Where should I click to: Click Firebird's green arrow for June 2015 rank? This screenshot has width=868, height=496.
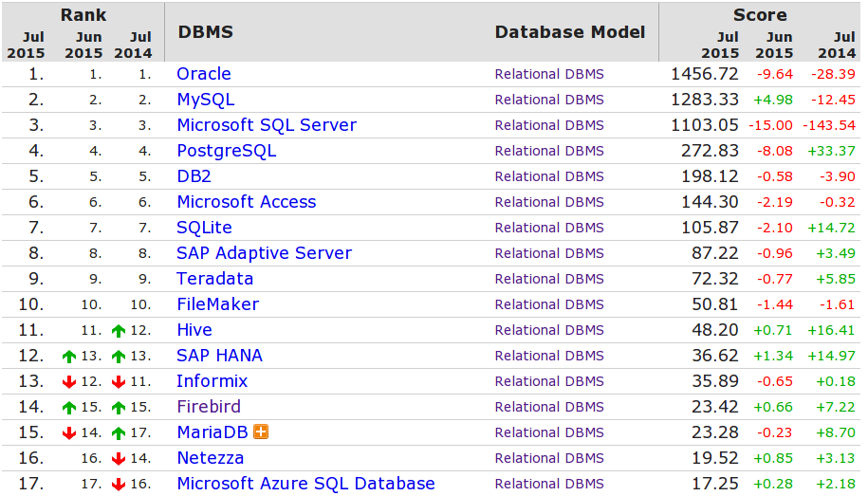[x=68, y=407]
